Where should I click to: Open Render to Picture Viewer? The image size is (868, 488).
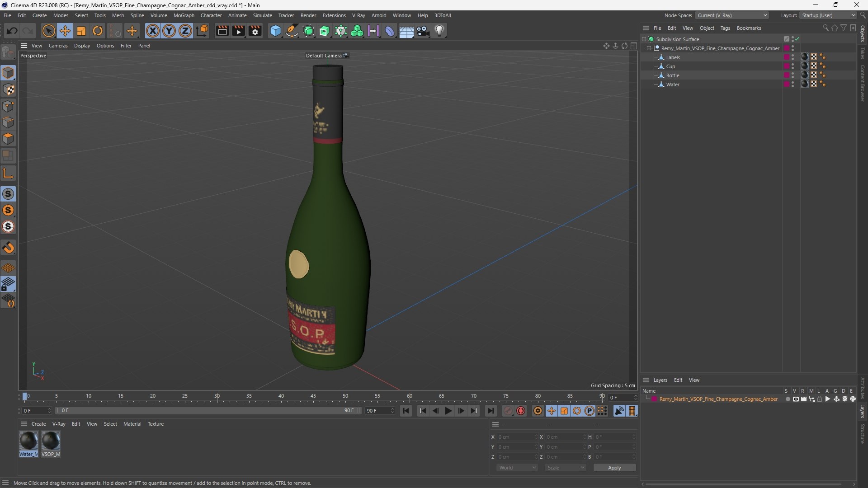pyautogui.click(x=238, y=31)
